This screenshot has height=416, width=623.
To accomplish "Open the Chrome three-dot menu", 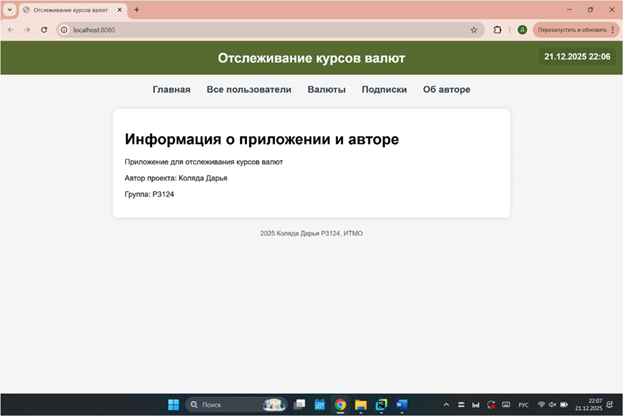I will click(612, 30).
